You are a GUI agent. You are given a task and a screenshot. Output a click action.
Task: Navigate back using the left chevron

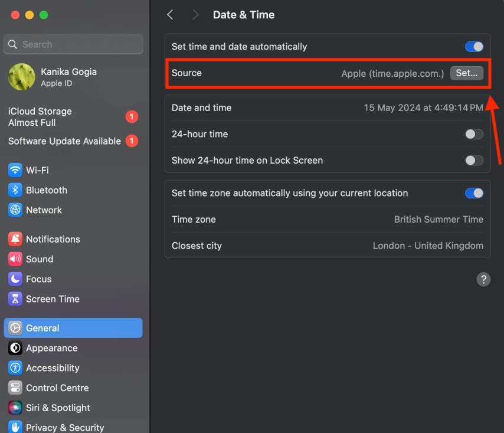click(x=170, y=15)
